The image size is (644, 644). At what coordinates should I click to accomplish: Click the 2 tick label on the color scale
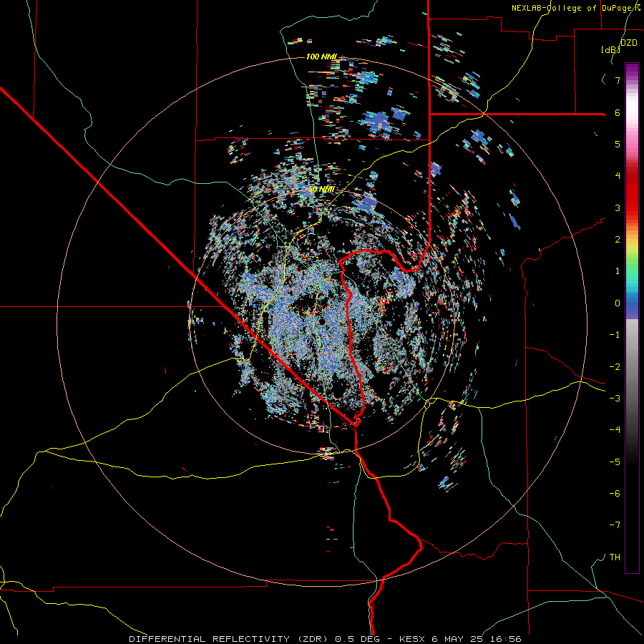point(617,240)
